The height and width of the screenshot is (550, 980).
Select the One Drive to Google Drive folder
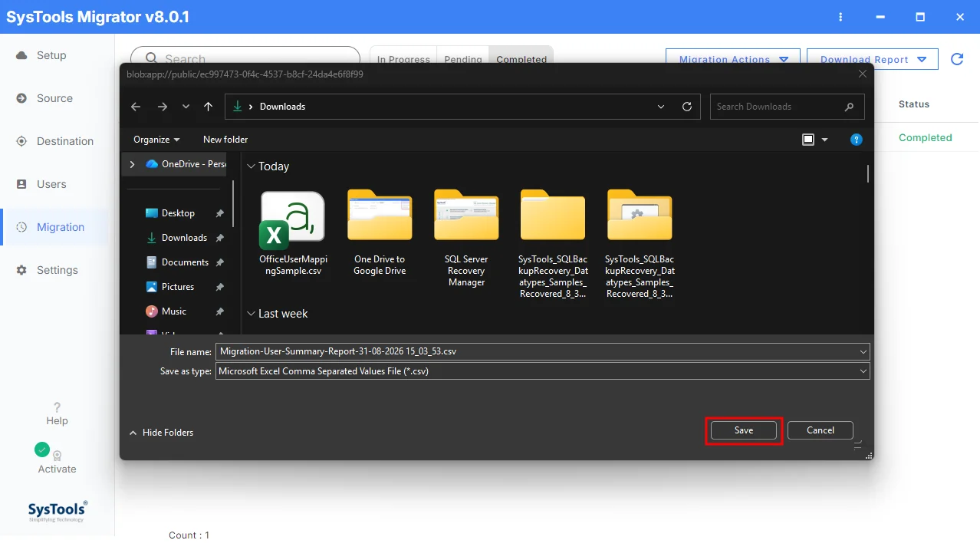pyautogui.click(x=380, y=233)
